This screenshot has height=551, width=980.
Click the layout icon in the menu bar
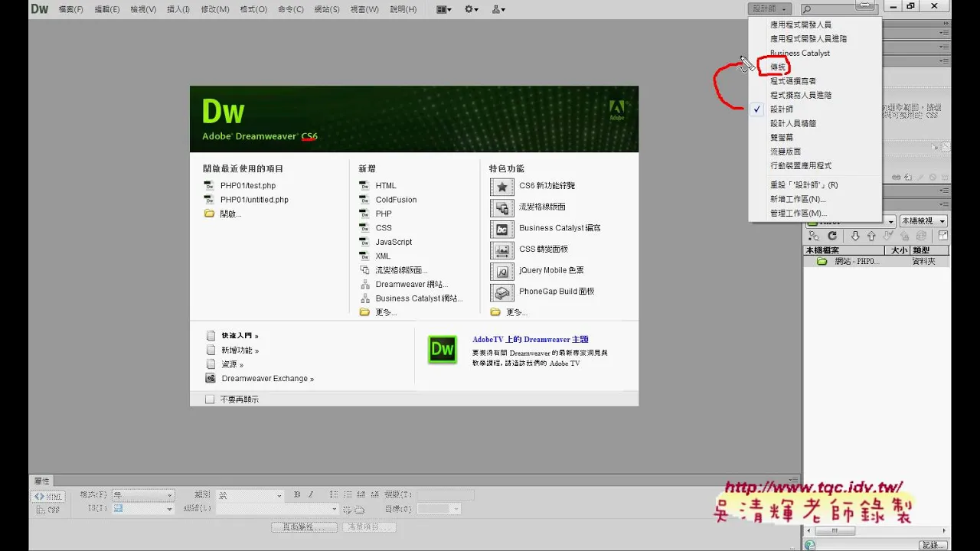click(x=443, y=9)
